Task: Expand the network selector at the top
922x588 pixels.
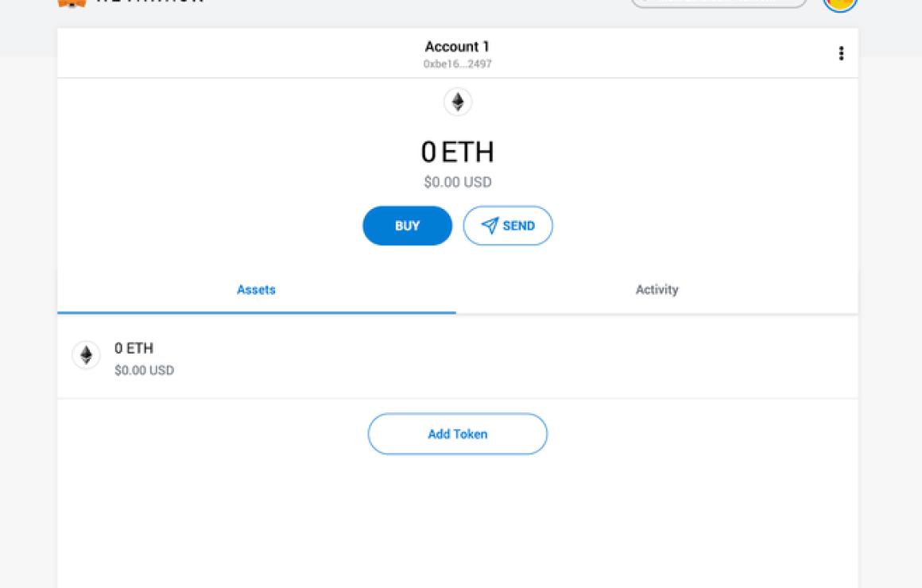Action: (719, 3)
